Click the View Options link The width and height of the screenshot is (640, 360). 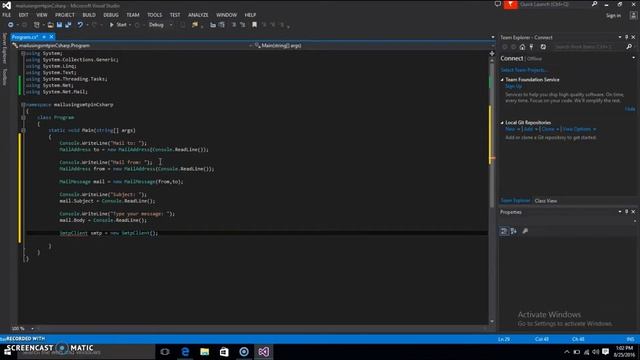(577, 129)
